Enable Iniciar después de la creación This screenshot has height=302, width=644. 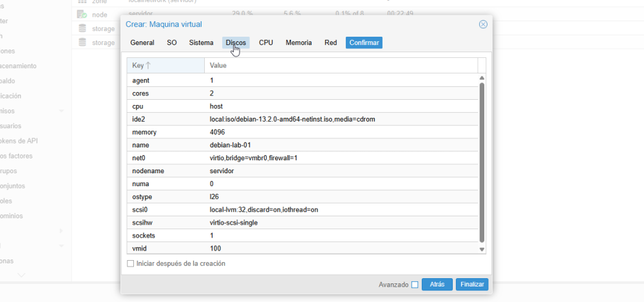(131, 264)
